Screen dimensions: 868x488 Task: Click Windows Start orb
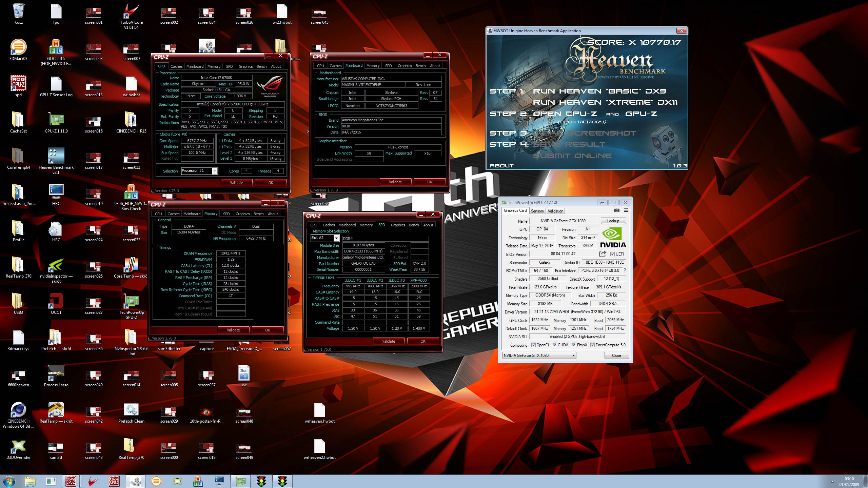pos(9,481)
